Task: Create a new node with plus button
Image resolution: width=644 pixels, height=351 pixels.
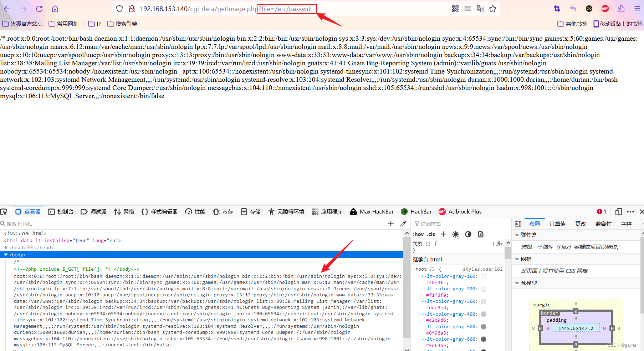Action: pos(391,224)
